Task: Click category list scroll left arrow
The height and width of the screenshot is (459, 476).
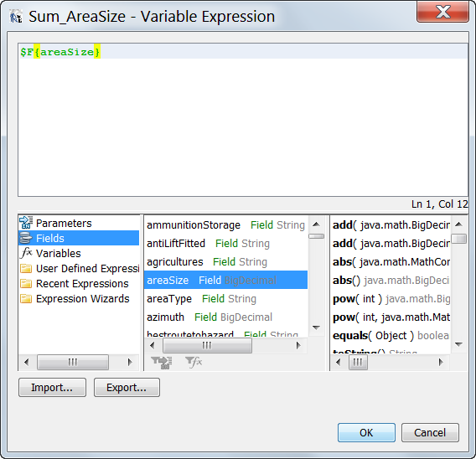Action: point(27,362)
